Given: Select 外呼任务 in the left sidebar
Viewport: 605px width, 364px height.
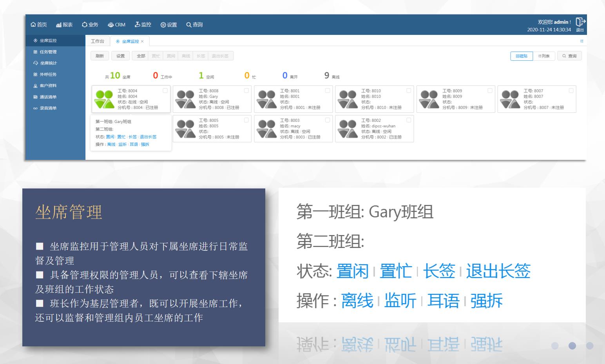Looking at the screenshot, I should [x=55, y=74].
